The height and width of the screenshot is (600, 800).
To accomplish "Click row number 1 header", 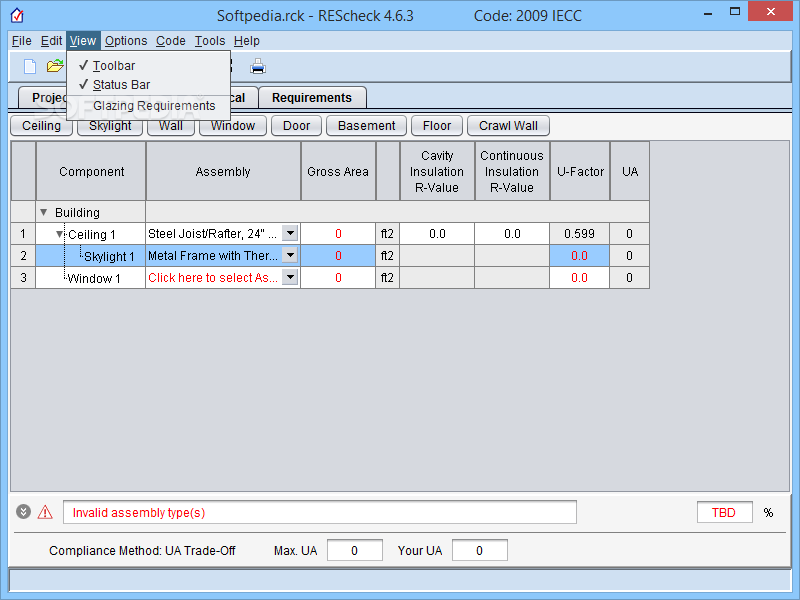I will point(23,234).
